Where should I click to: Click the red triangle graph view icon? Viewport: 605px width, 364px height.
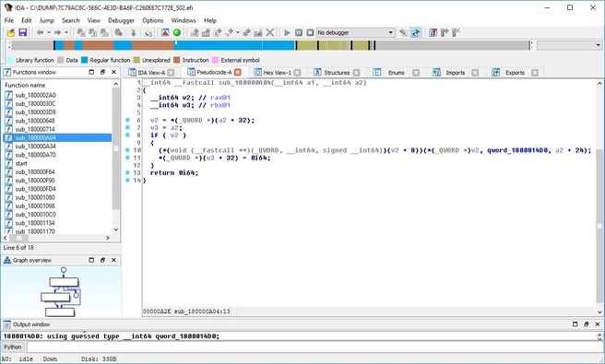click(x=165, y=33)
